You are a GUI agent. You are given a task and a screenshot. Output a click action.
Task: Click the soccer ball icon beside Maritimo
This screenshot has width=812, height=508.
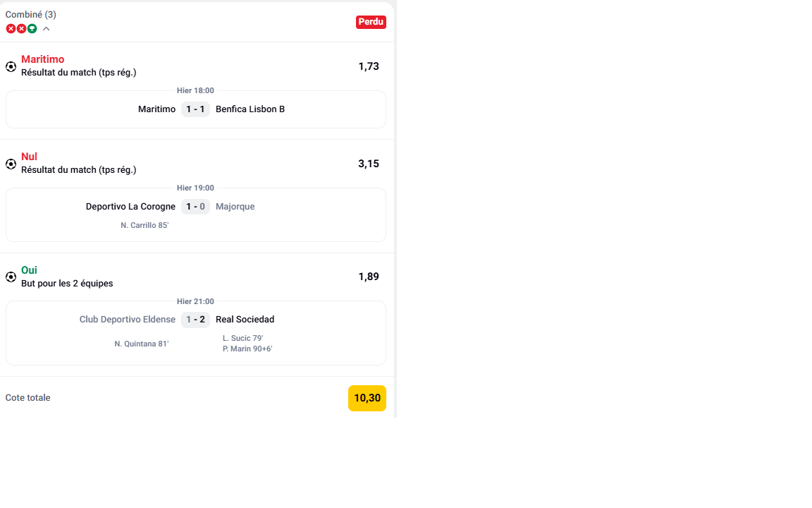(11, 66)
